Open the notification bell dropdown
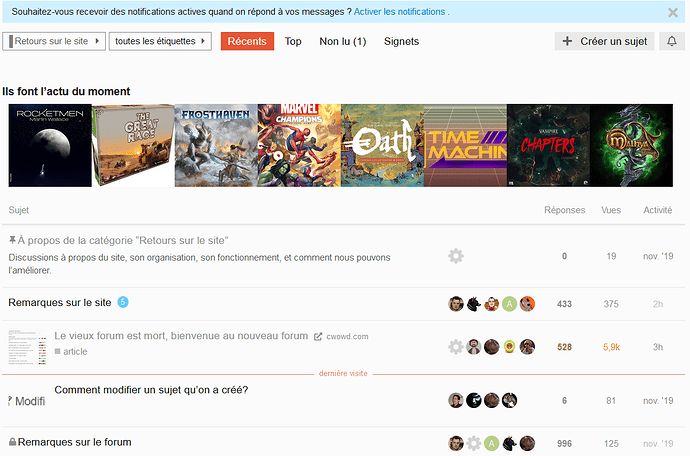This screenshot has width=690, height=456. pyautogui.click(x=672, y=41)
